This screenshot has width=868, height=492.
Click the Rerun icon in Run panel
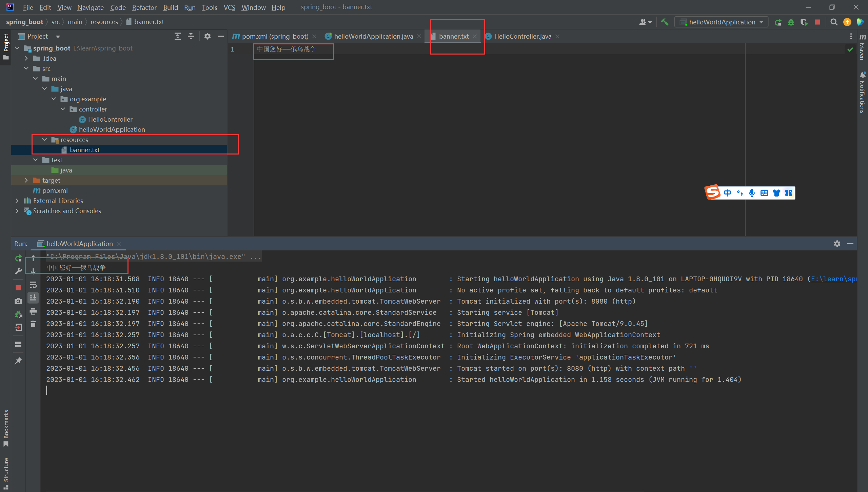18,258
